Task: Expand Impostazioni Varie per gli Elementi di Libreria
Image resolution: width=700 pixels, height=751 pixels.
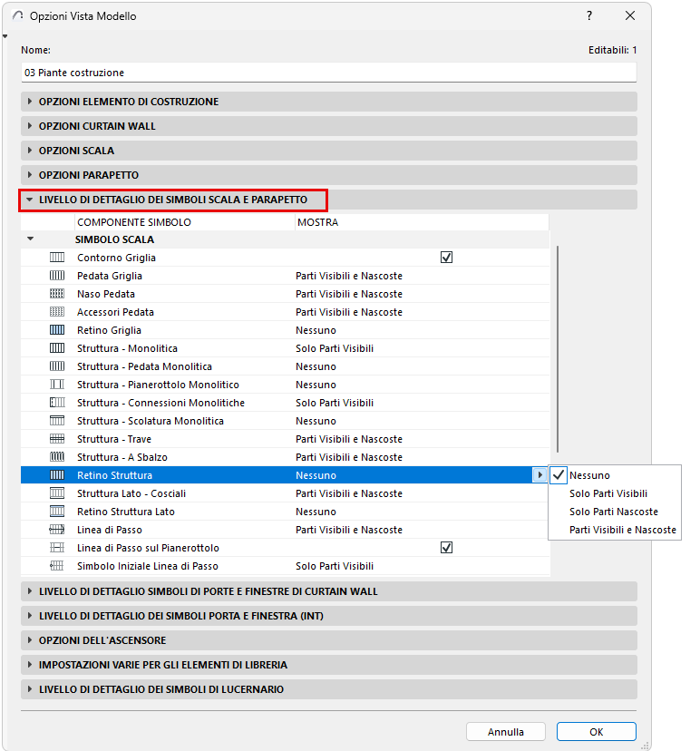Action: 30,665
